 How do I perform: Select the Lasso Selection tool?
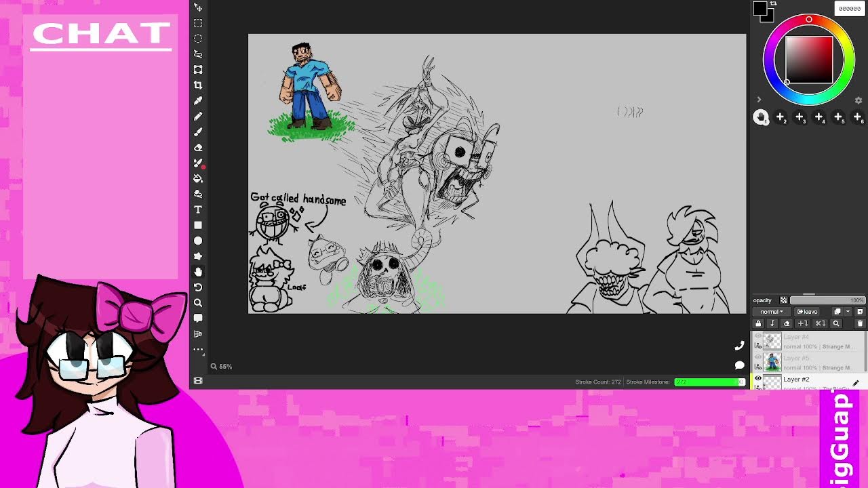(198, 54)
